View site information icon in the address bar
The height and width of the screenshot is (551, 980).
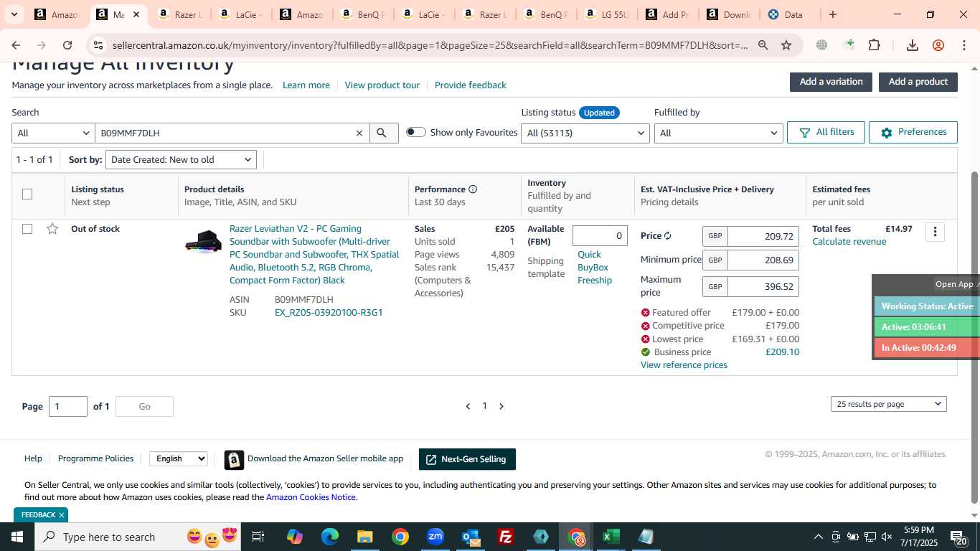98,45
